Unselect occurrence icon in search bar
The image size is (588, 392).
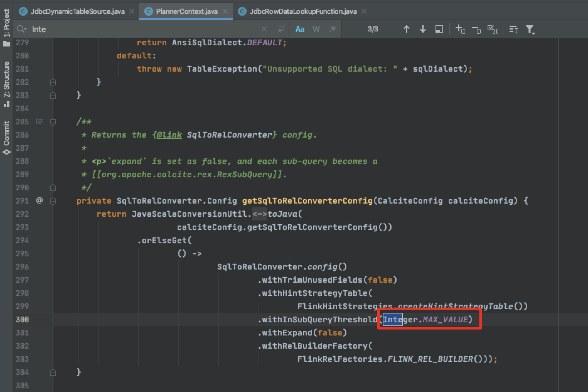click(476, 29)
